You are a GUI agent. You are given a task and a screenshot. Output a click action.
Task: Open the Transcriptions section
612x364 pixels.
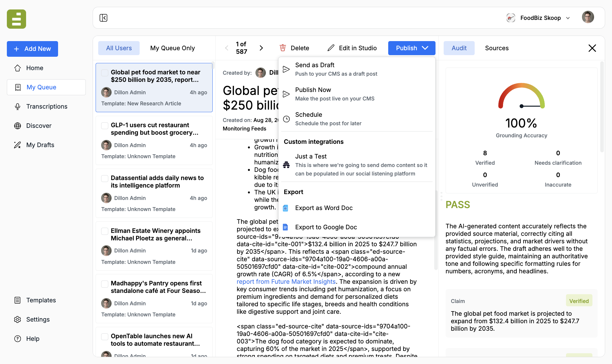[46, 106]
